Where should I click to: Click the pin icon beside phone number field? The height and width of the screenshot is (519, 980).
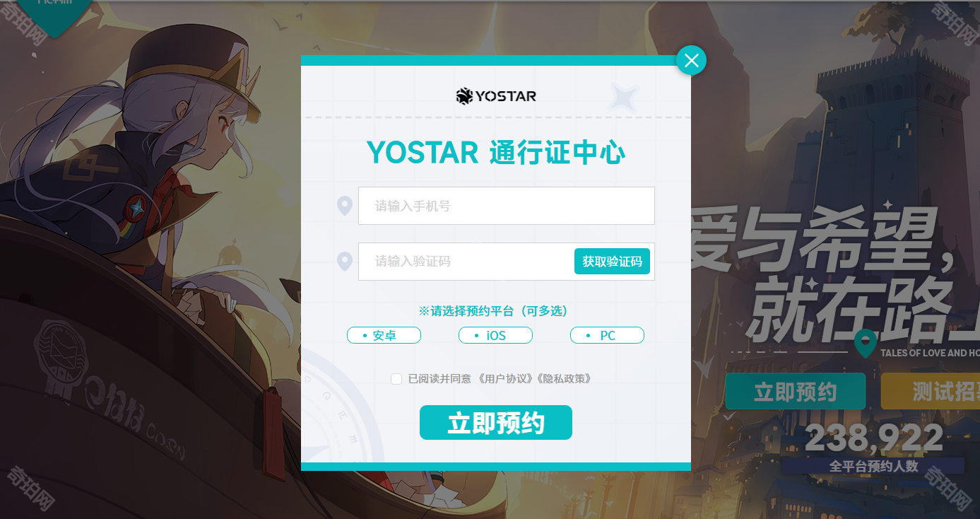click(x=344, y=206)
